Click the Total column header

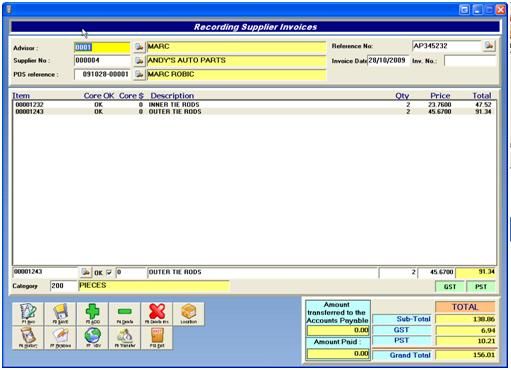[x=482, y=96]
